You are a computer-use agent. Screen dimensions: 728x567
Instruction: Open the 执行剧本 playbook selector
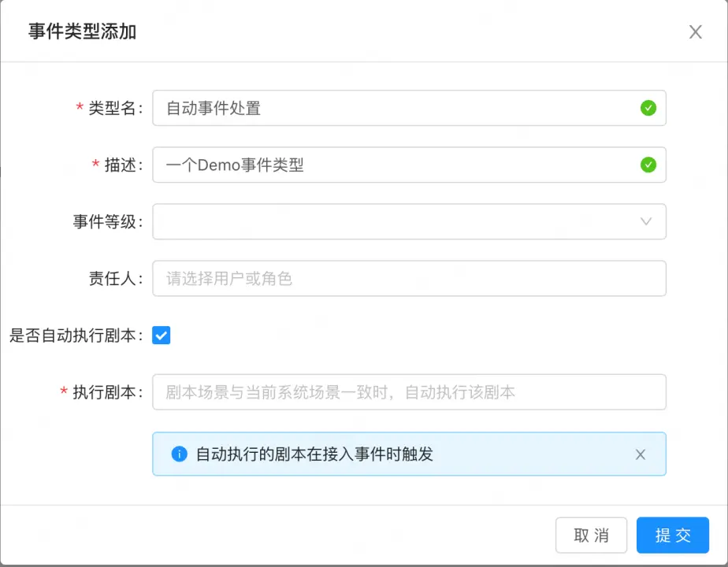[409, 391]
